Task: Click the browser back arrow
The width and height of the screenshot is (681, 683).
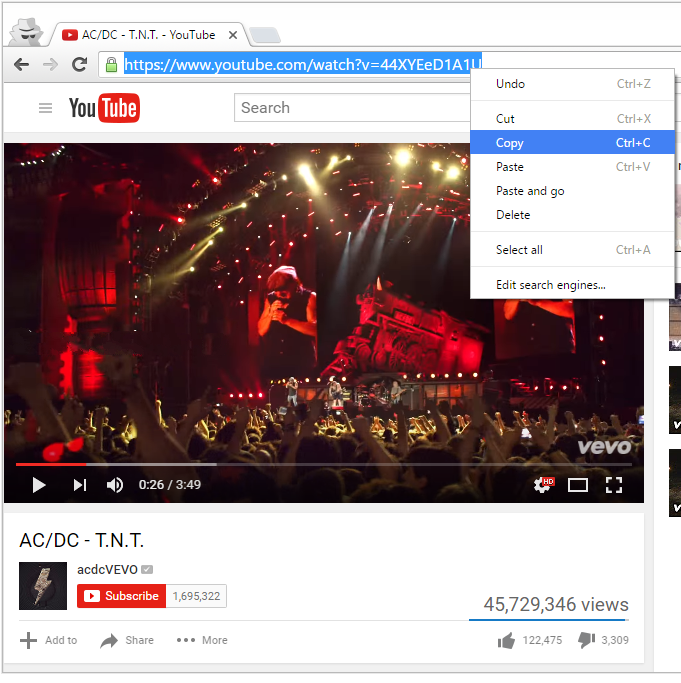Action: coord(21,65)
